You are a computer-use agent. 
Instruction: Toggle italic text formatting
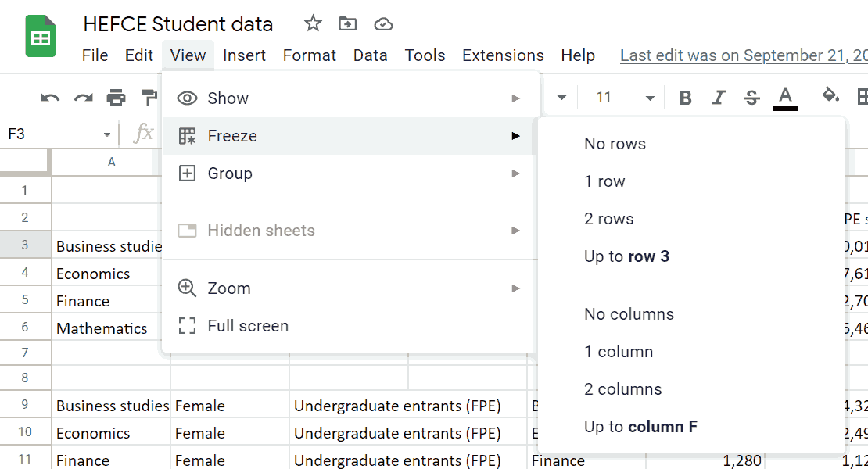coord(717,97)
